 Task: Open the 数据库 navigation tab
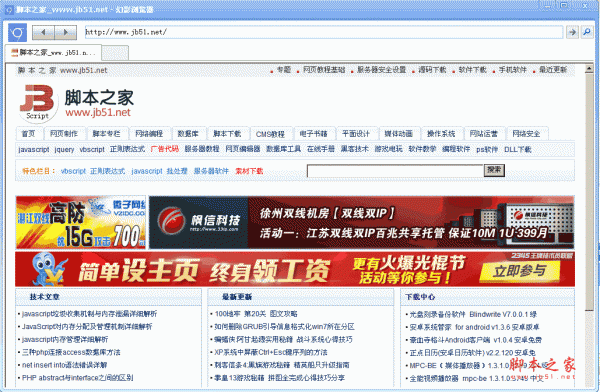coord(188,134)
